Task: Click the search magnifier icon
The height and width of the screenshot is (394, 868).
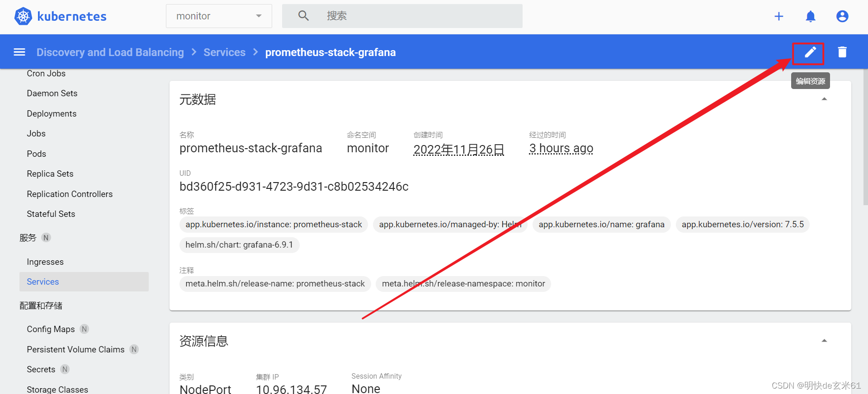Action: pyautogui.click(x=303, y=16)
